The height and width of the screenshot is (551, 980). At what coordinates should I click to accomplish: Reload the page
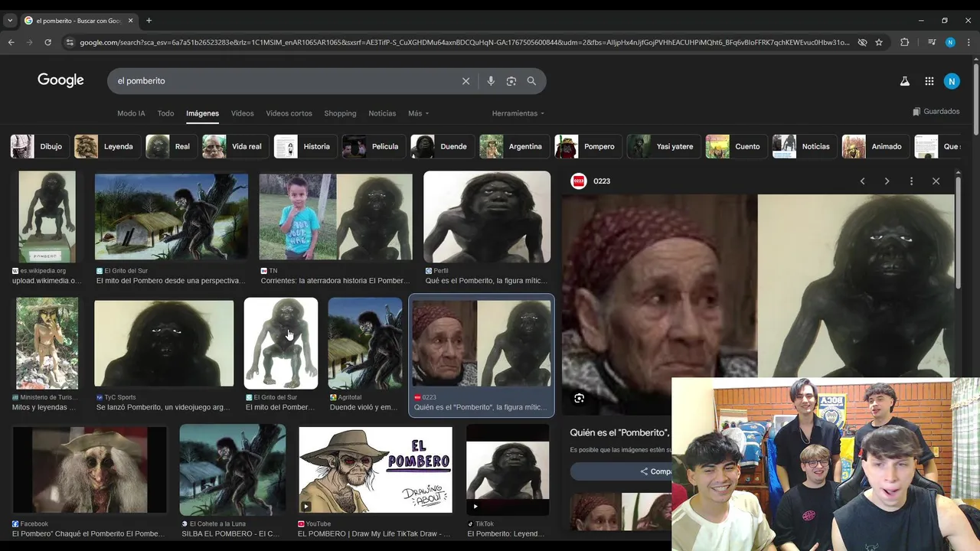click(47, 42)
